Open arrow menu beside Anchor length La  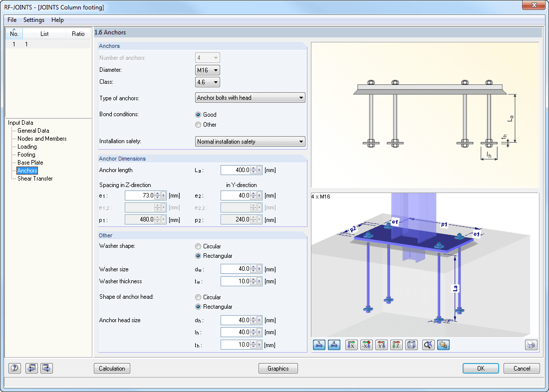[260, 170]
